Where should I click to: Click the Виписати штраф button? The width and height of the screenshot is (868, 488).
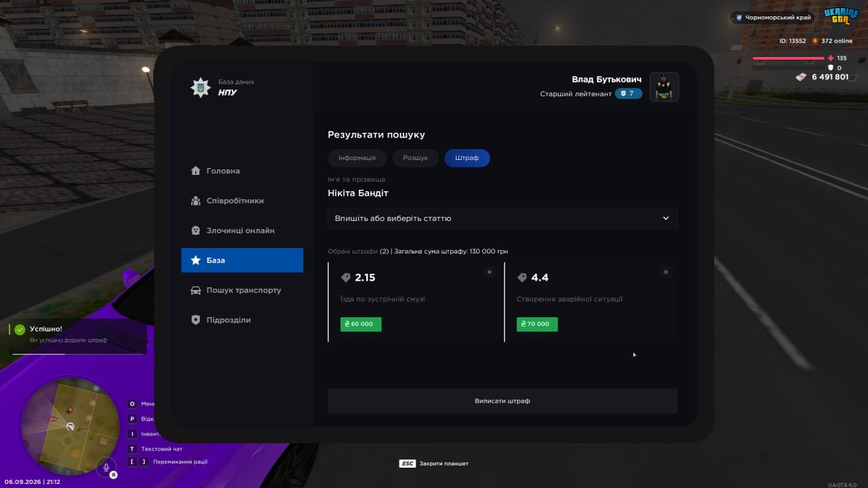(502, 401)
